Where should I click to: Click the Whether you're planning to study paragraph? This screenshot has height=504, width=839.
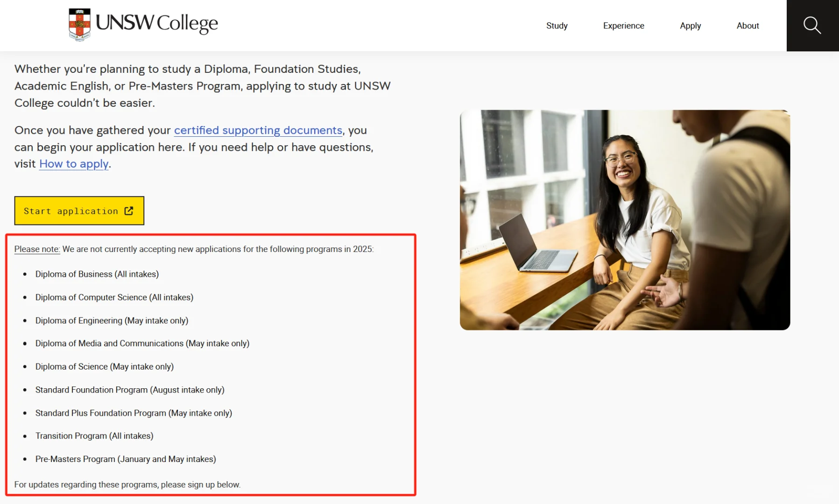click(202, 86)
